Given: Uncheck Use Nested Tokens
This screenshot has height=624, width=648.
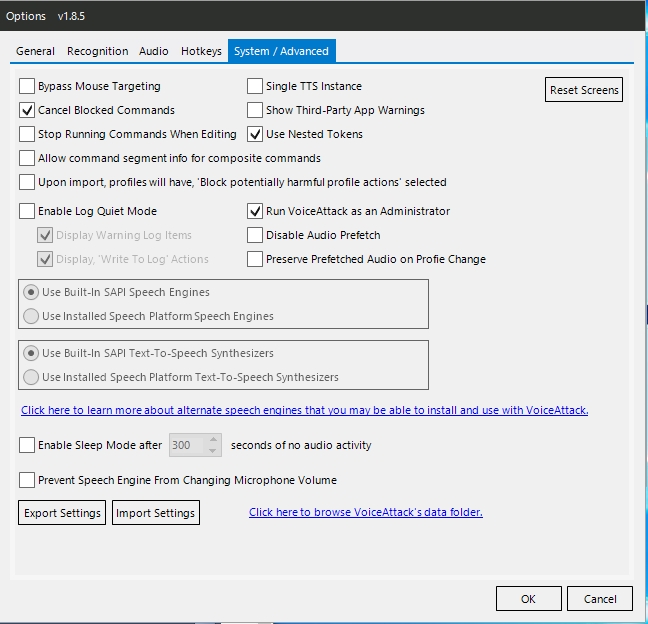Looking at the screenshot, I should (x=255, y=134).
